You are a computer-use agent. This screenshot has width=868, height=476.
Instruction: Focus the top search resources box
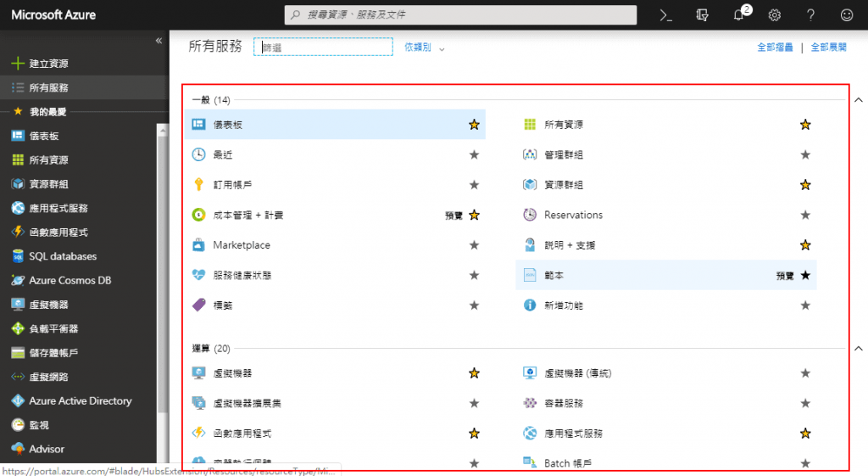(460, 15)
